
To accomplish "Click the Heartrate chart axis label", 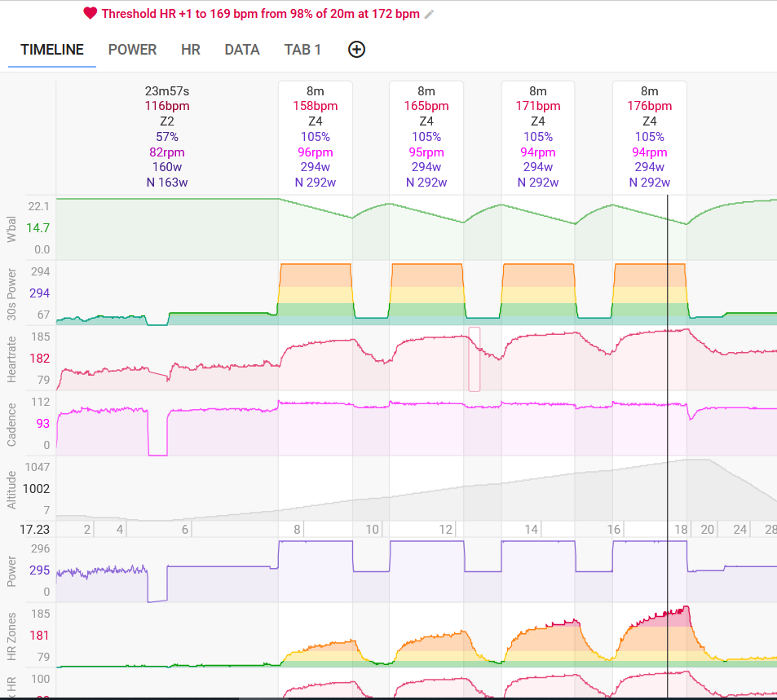I will [11, 359].
